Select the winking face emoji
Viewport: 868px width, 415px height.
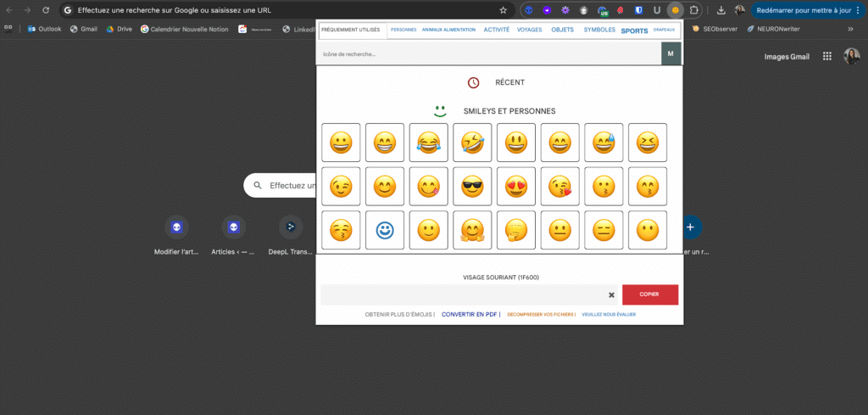click(341, 186)
